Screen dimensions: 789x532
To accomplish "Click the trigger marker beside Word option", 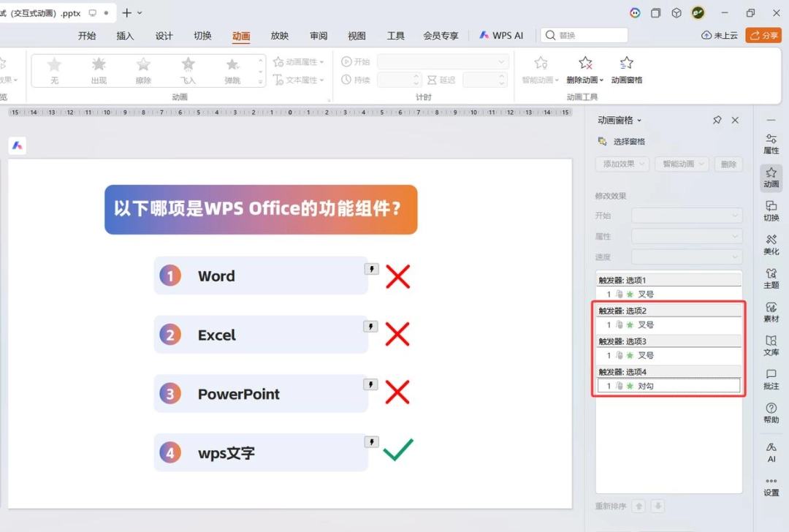I will 371,269.
